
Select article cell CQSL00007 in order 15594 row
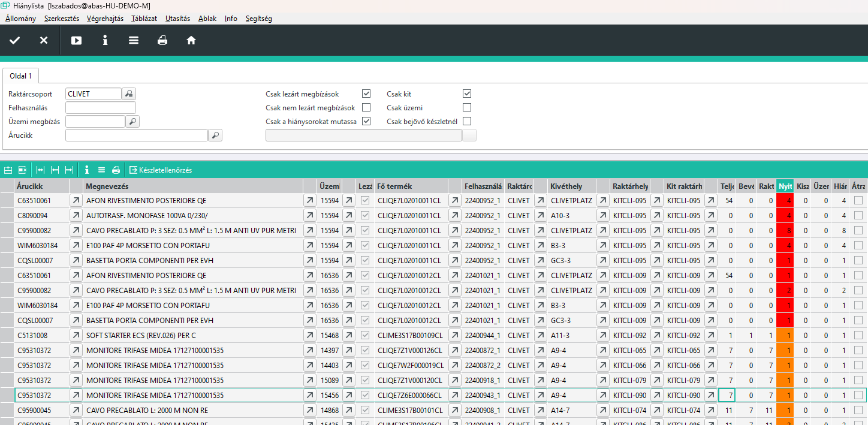point(41,260)
